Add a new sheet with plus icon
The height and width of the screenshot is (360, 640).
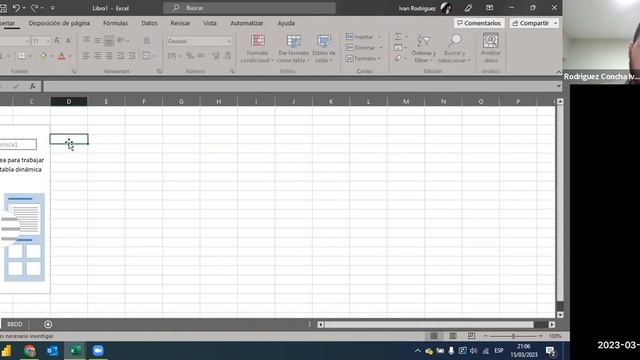[48, 324]
